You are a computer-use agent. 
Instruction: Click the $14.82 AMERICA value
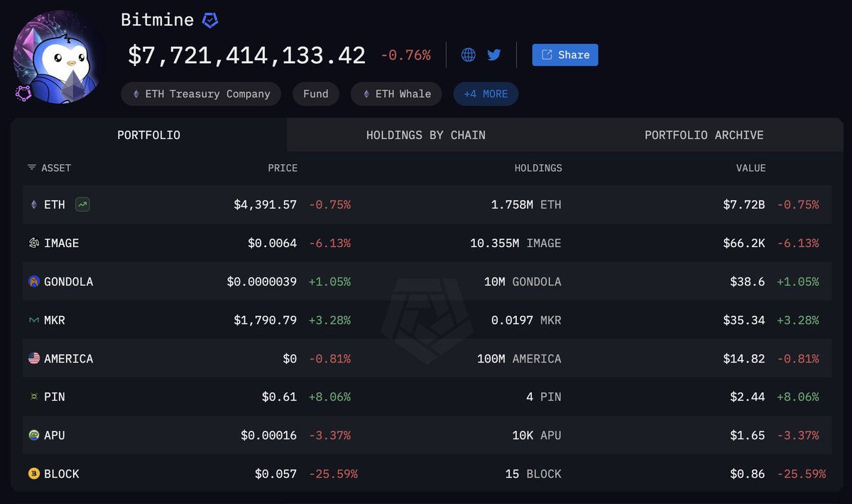point(744,358)
